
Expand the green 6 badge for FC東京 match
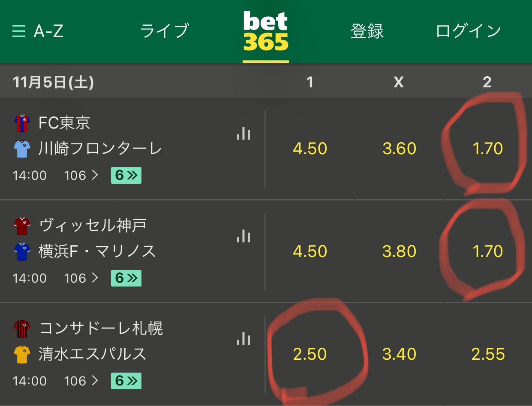click(126, 175)
